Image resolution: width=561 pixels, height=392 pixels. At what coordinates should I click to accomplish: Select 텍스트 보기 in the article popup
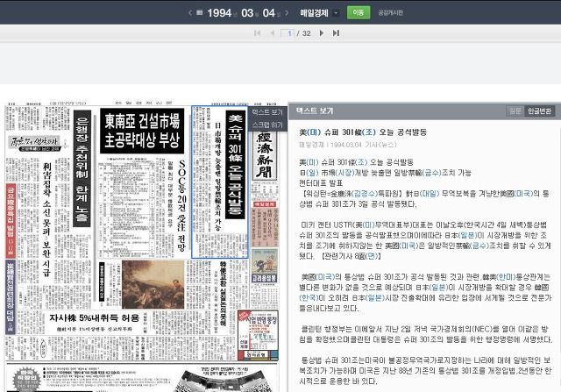point(267,112)
